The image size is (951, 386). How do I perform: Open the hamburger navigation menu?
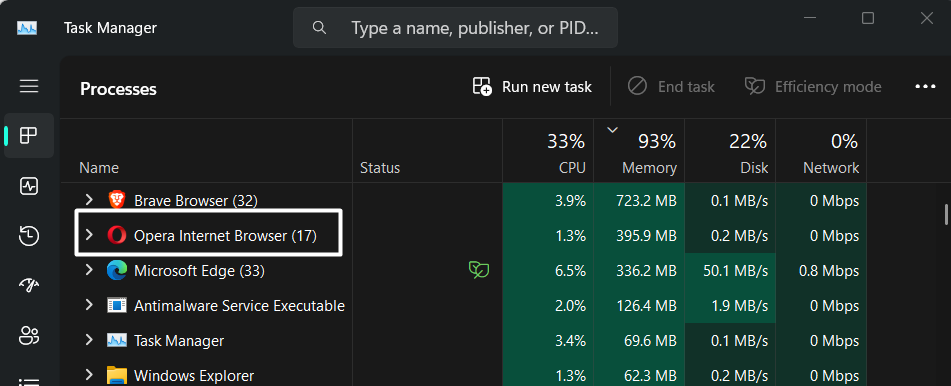(x=29, y=86)
